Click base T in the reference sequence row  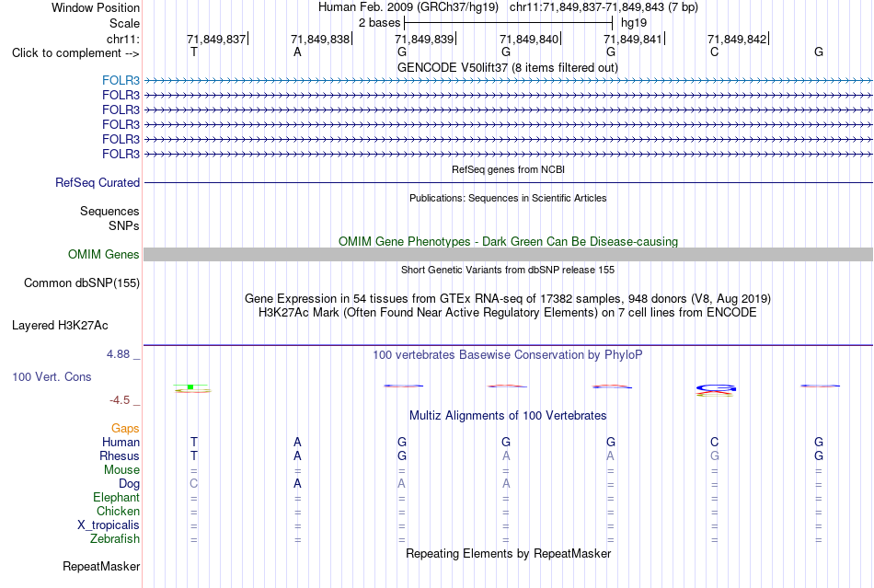click(194, 52)
